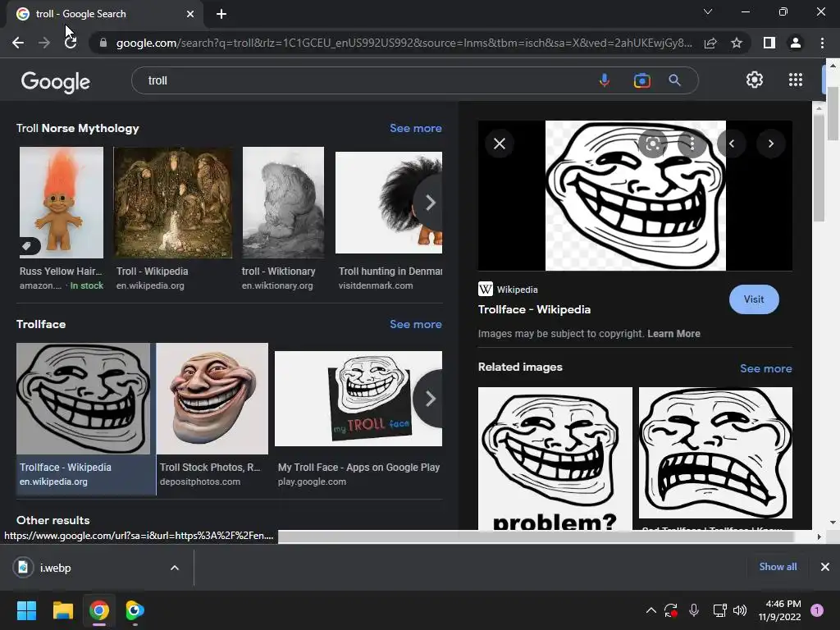Share this page from address bar
The image size is (840, 630).
click(x=710, y=43)
